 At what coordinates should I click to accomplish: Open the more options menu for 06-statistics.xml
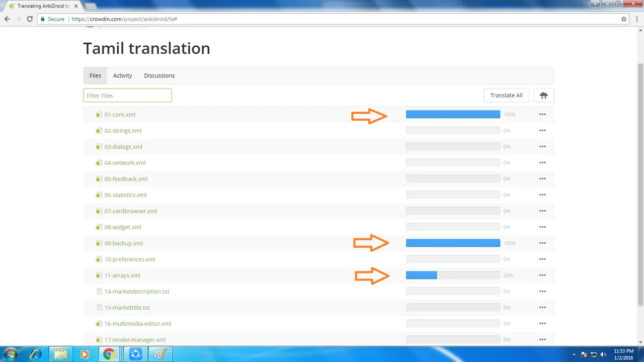542,195
